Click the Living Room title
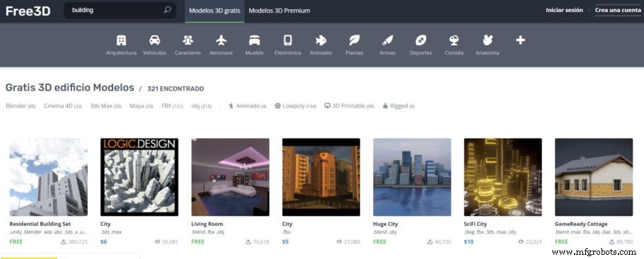 click(x=207, y=224)
